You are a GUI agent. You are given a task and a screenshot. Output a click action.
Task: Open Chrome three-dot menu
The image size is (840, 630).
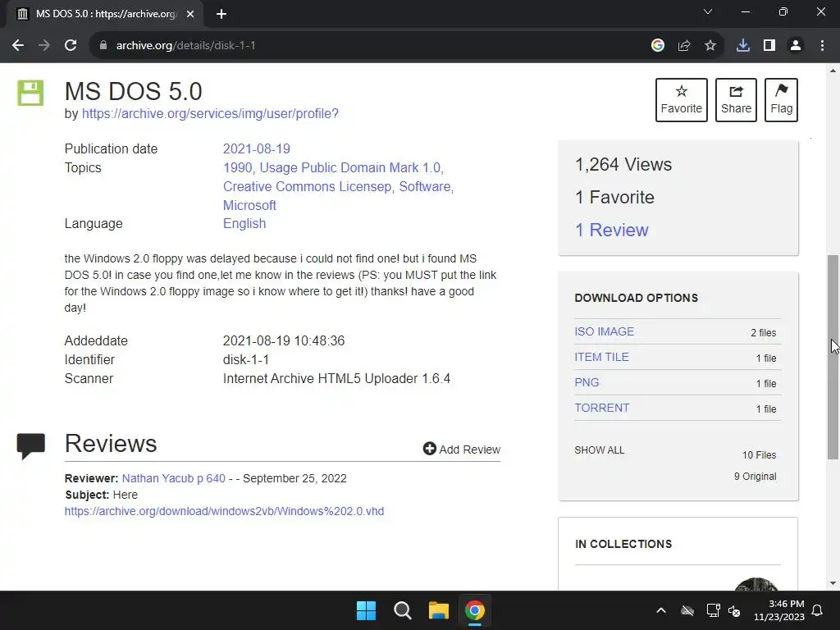pos(822,46)
